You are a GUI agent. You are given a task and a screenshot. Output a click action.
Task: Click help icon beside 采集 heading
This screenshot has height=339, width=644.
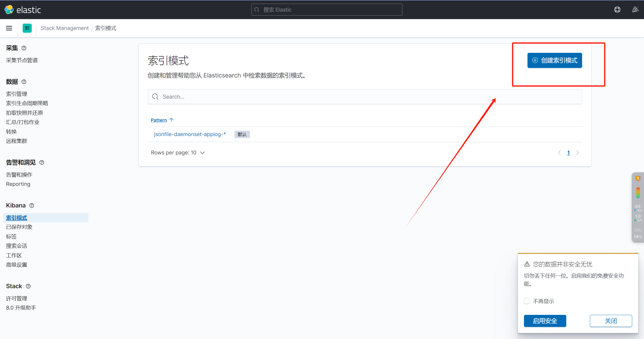tap(24, 48)
